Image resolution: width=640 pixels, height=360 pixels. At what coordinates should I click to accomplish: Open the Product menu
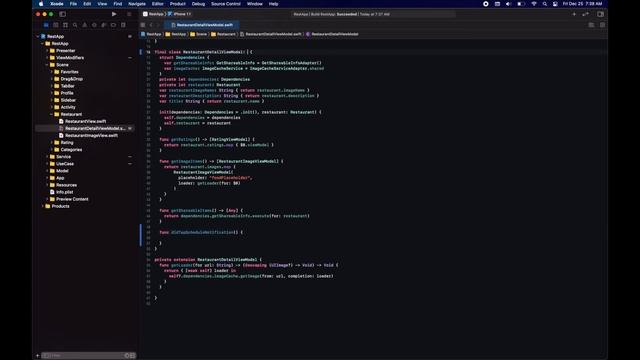pos(178,4)
